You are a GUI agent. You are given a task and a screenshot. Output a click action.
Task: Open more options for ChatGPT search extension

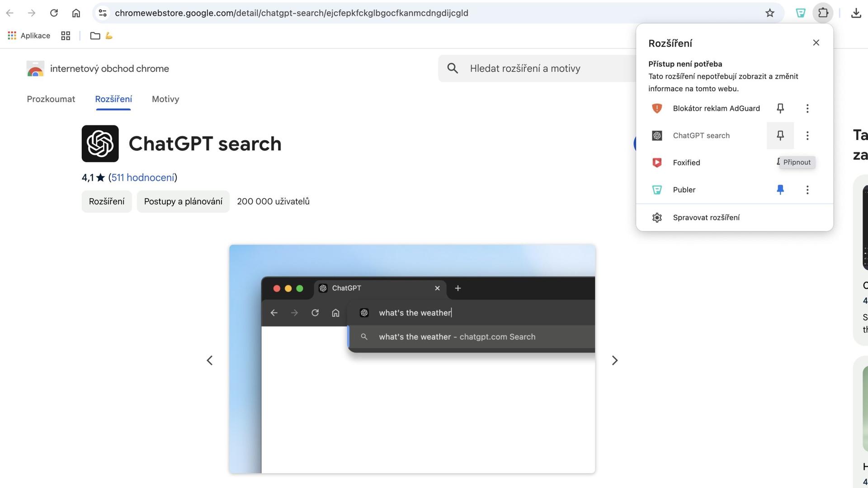coord(807,136)
